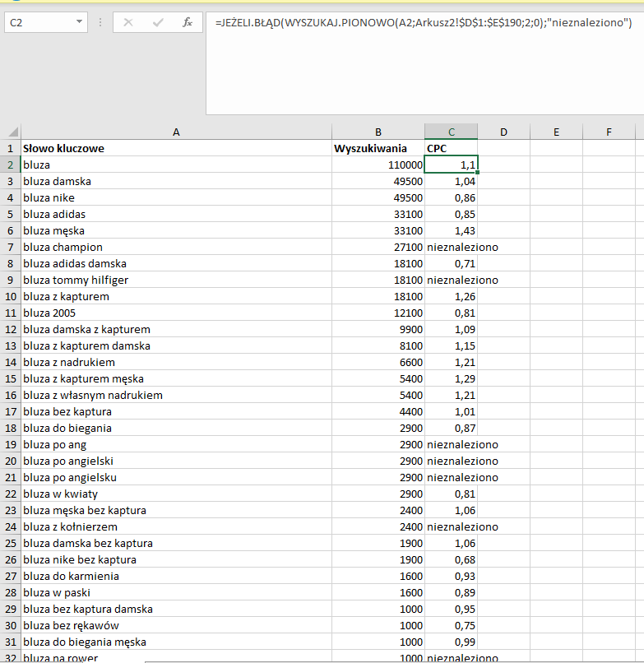Screen dimensions: 644x663
Task: Click the formula bar three-dot handle
Action: [100, 22]
